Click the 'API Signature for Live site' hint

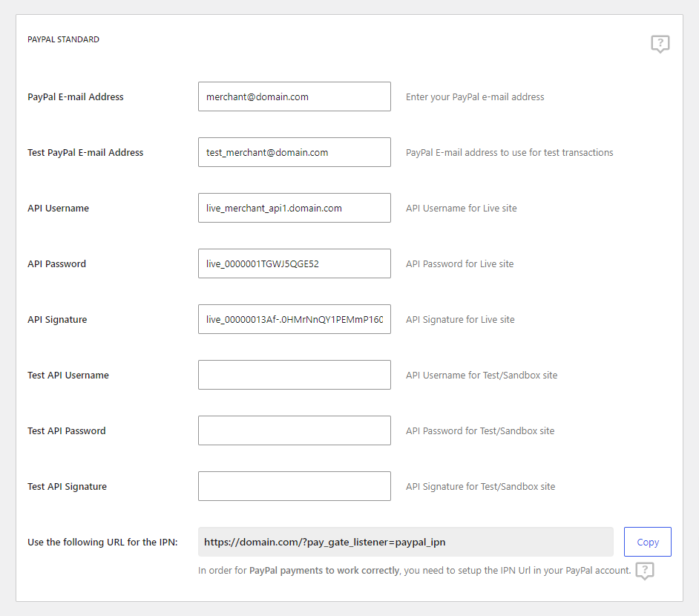460,320
